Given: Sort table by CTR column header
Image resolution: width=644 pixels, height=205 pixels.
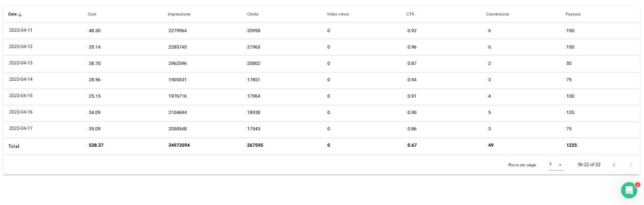Looking at the screenshot, I should pyautogui.click(x=410, y=14).
